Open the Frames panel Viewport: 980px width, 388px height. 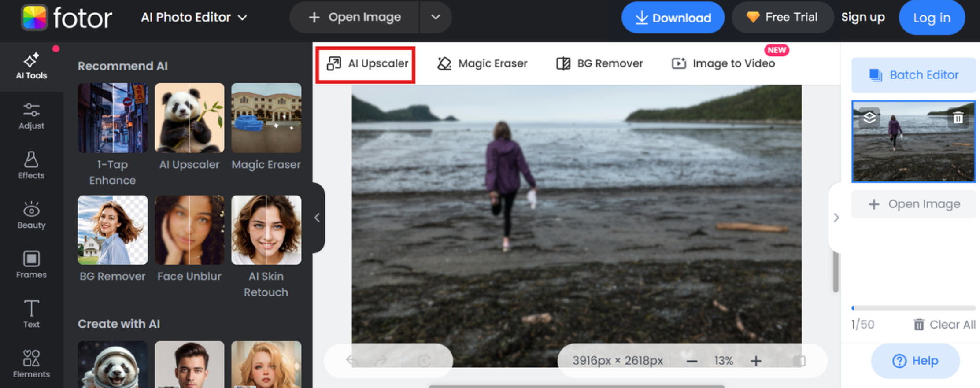coord(31,265)
